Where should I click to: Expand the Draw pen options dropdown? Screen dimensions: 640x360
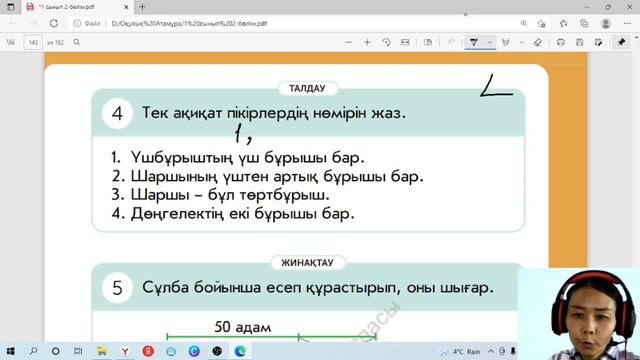[490, 42]
